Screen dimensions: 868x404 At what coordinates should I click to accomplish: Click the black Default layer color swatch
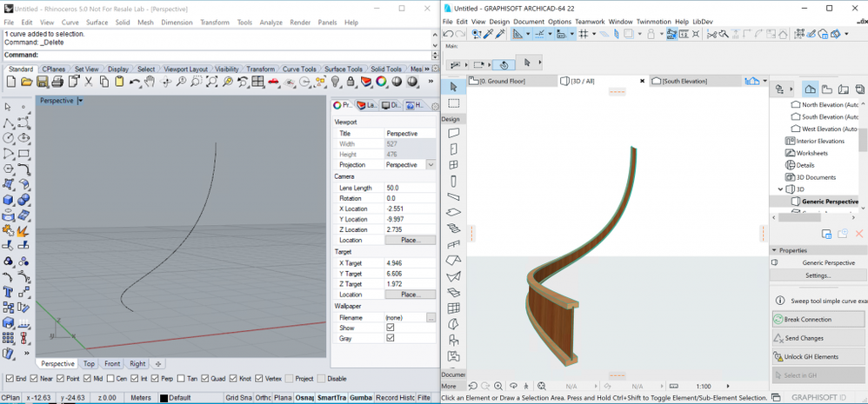point(164,398)
